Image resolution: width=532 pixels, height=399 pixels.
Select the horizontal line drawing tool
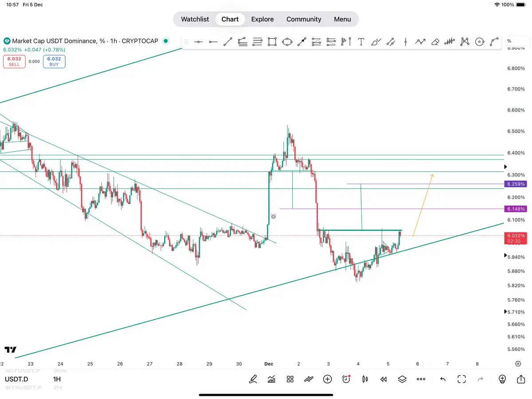click(x=198, y=42)
